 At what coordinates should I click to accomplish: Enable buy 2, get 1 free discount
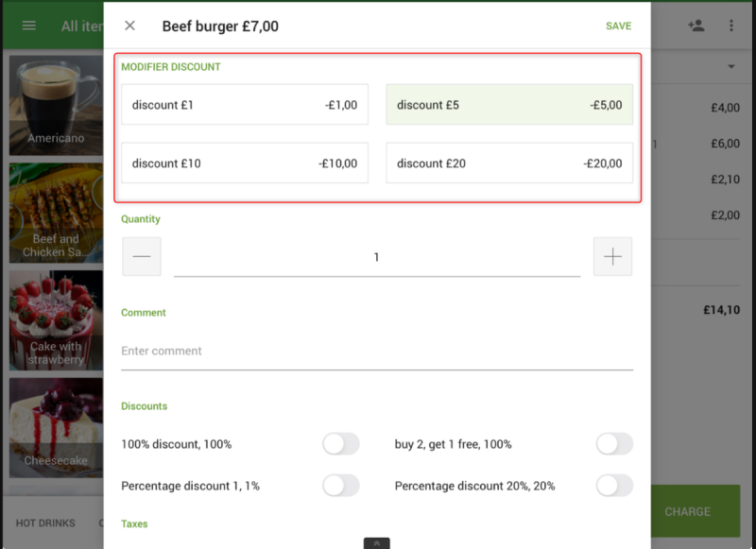pyautogui.click(x=614, y=444)
